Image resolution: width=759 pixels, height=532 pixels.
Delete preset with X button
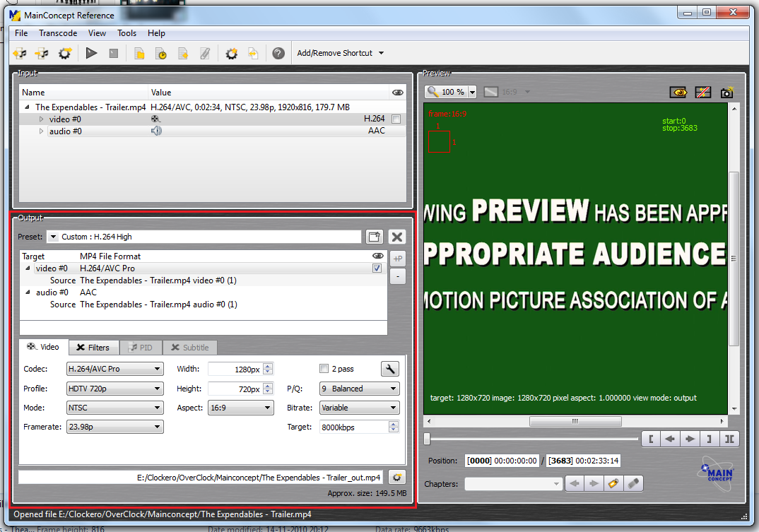397,237
